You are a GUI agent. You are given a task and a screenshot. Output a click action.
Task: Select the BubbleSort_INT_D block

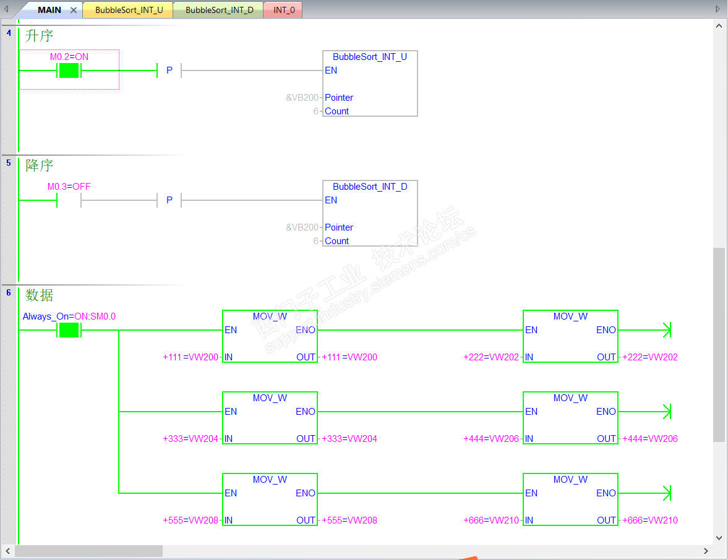370,213
